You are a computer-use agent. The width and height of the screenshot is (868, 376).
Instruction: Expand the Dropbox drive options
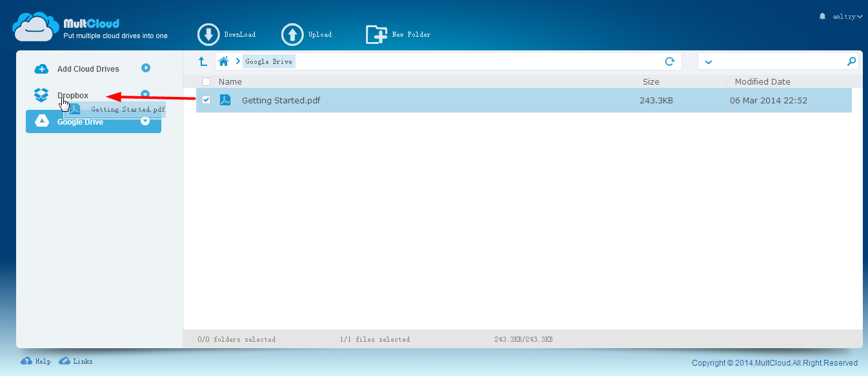tap(145, 94)
